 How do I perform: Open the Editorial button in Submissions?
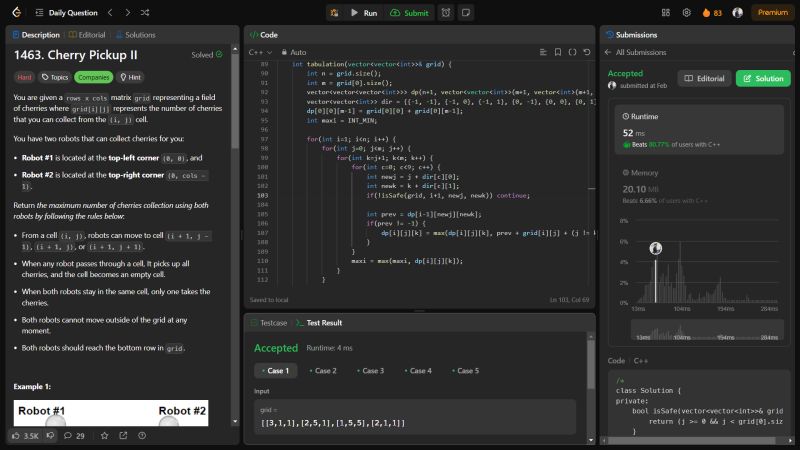tap(704, 78)
